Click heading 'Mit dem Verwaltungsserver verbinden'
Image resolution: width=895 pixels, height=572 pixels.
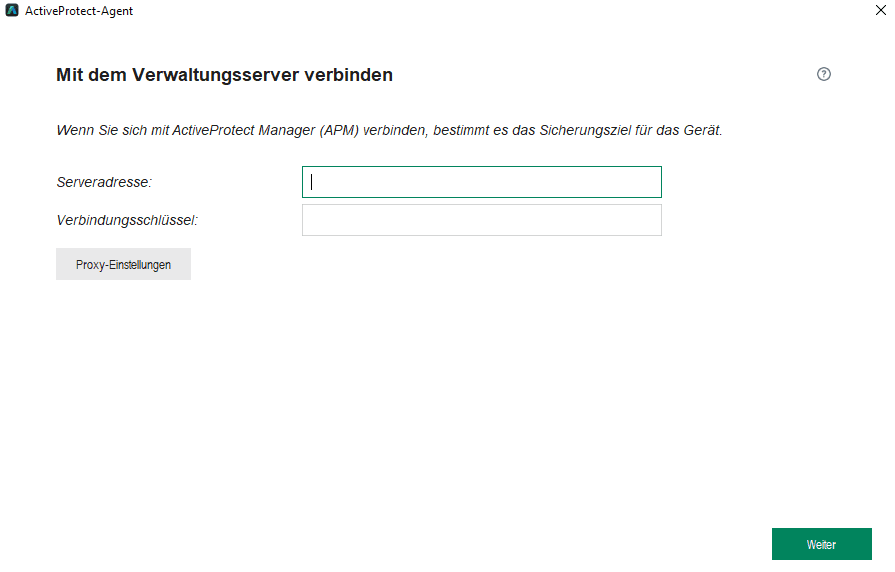click(x=224, y=75)
